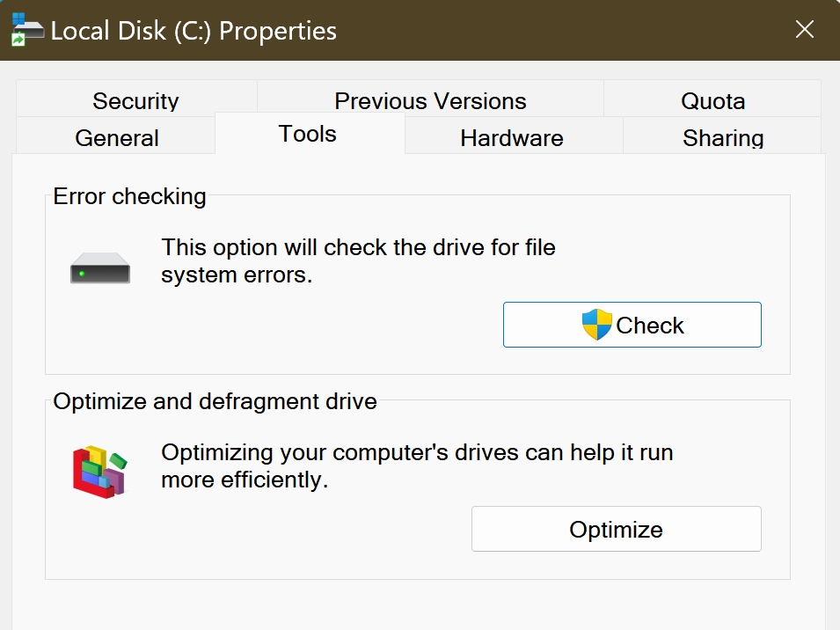This screenshot has width=840, height=630.
Task: Open the Previous Versions tab
Action: [430, 100]
